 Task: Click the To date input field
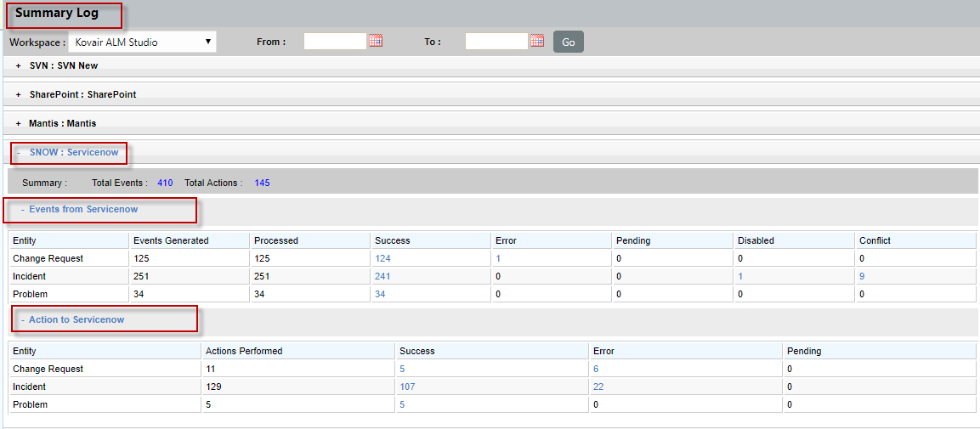click(496, 42)
